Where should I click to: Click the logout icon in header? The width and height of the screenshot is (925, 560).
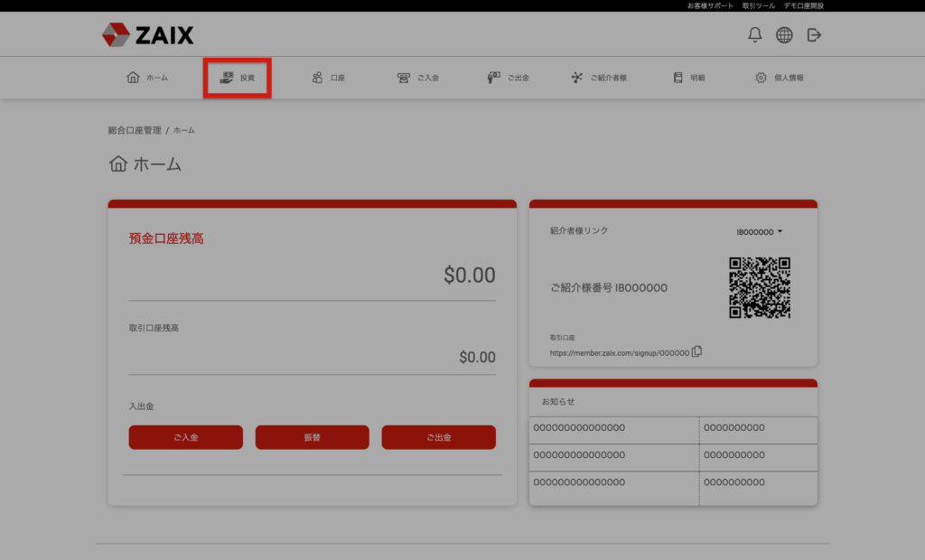click(x=814, y=35)
